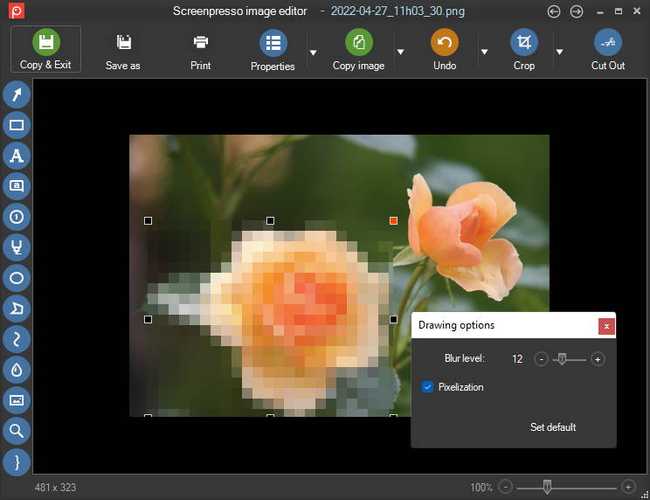This screenshot has width=650, height=500.
Task: Click Save as in toolbar
Action: pyautogui.click(x=123, y=50)
